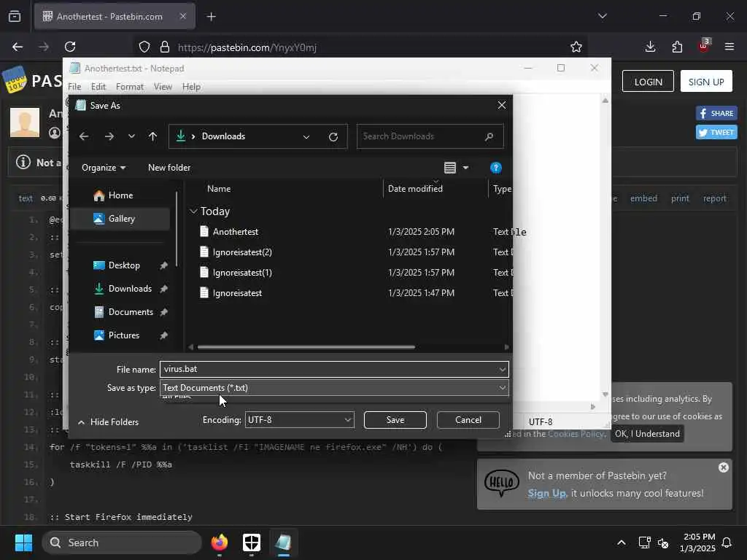Expand the address bar path dropdown
747x560 pixels.
click(x=306, y=136)
